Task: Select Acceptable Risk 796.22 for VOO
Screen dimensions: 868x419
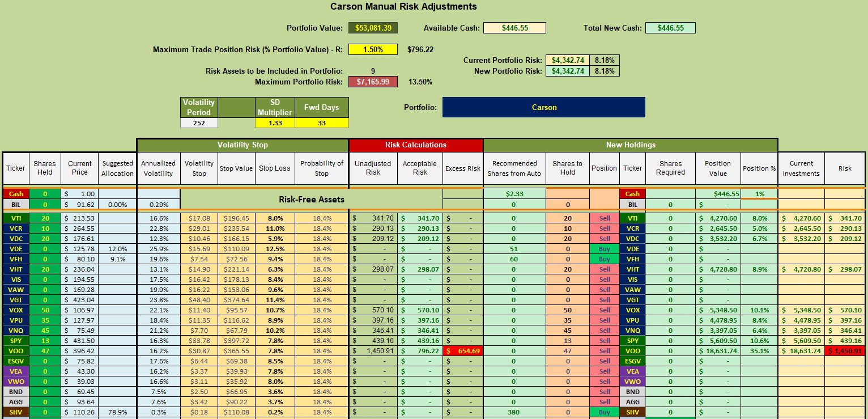Action: pos(420,351)
